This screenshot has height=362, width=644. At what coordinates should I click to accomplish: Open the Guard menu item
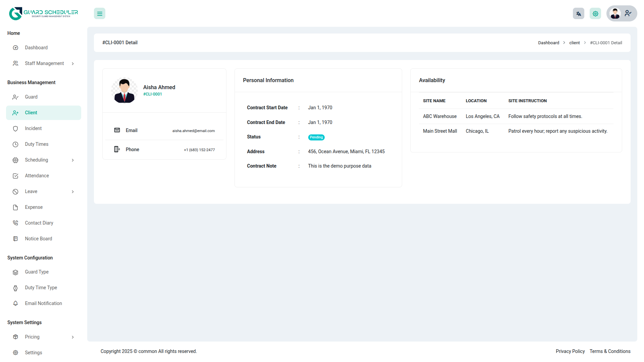pyautogui.click(x=31, y=97)
